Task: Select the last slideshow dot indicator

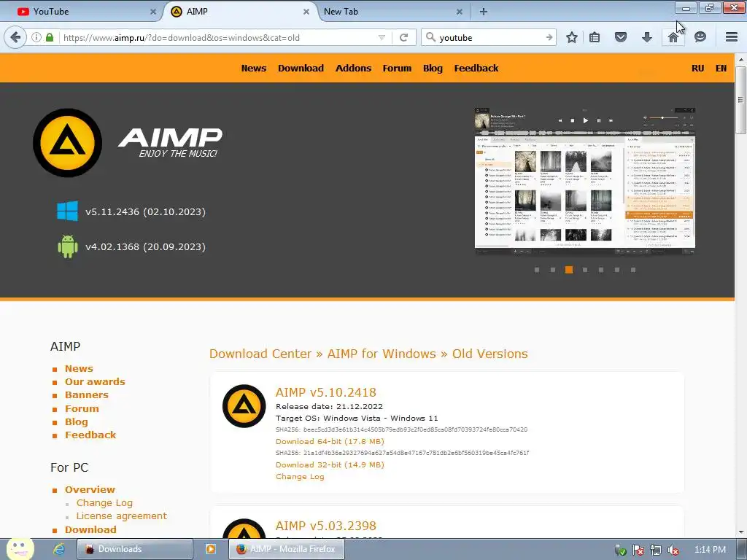Action: tap(633, 270)
